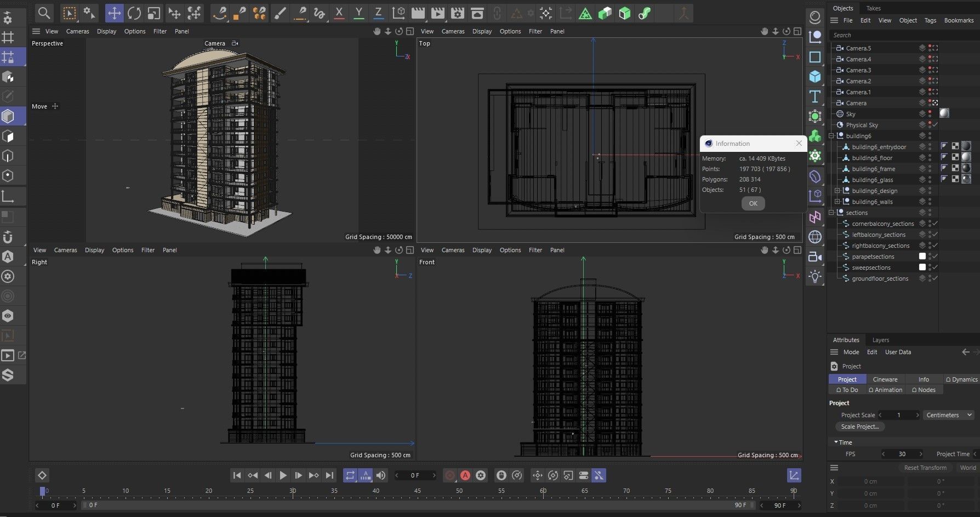Toggle enable checkmark for Physical Sky
The height and width of the screenshot is (517, 980).
click(935, 125)
